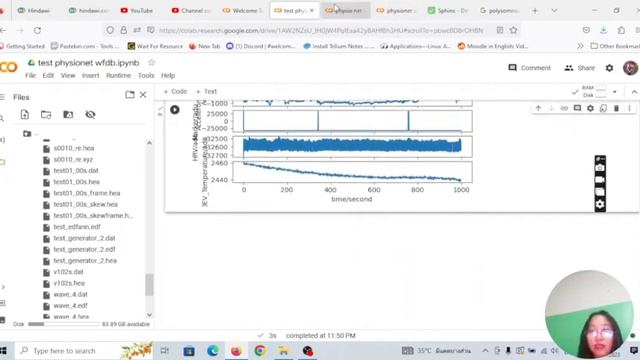Open more cell actions menu
The width and height of the screenshot is (640, 360).
pyautogui.click(x=629, y=108)
